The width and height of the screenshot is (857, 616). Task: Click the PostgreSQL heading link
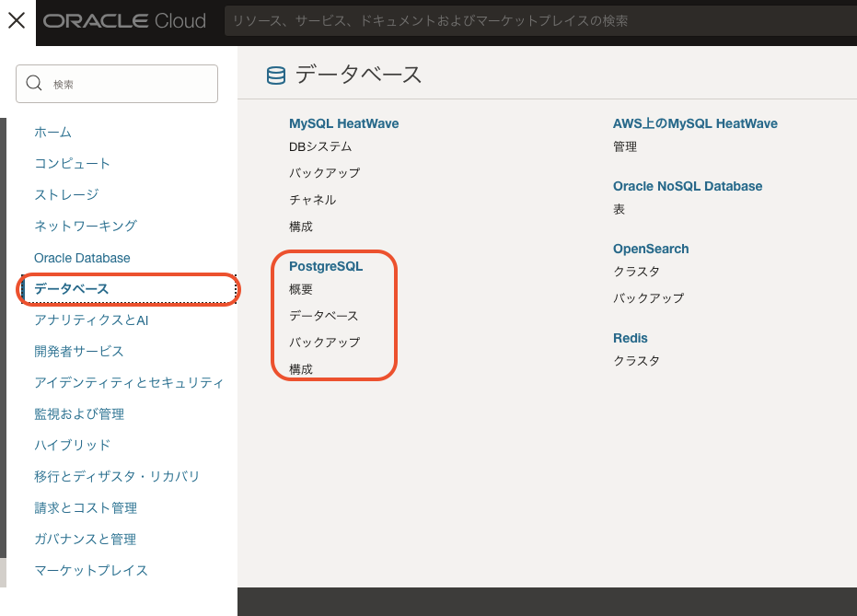[x=326, y=266]
